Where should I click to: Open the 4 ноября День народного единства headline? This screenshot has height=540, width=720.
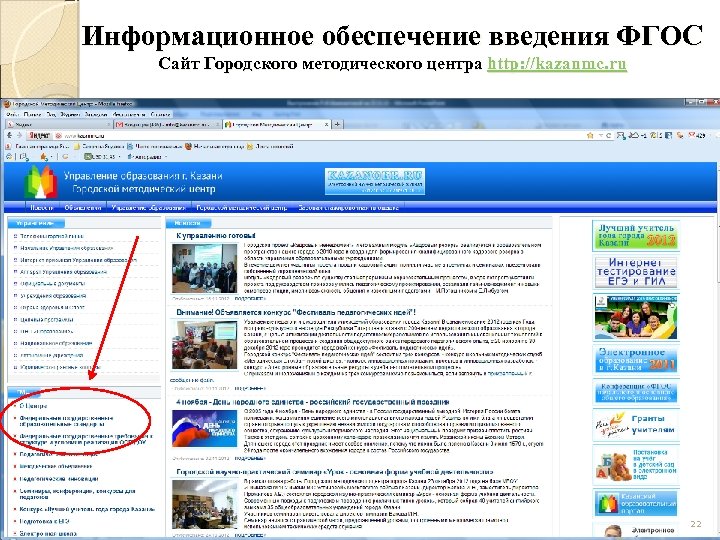point(313,402)
